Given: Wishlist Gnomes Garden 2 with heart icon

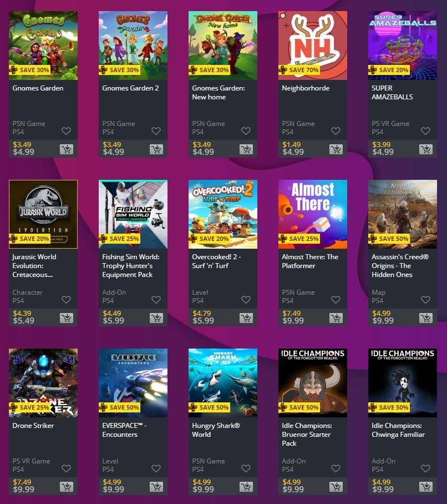Looking at the screenshot, I should click(x=156, y=131).
